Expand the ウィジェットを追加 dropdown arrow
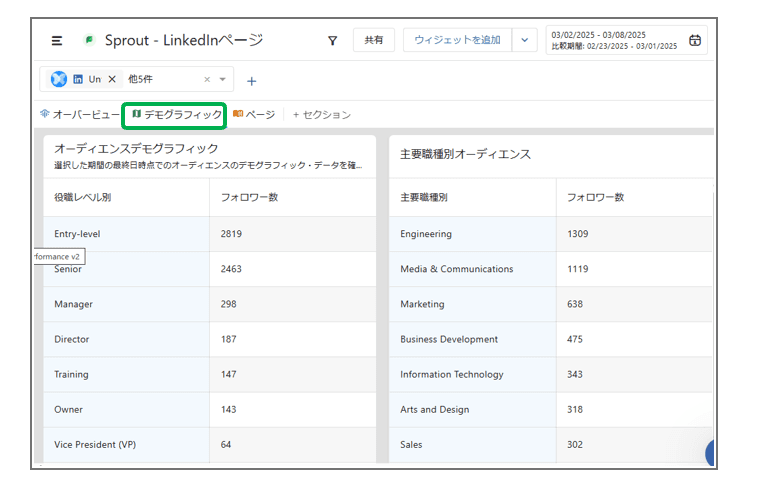 [525, 40]
